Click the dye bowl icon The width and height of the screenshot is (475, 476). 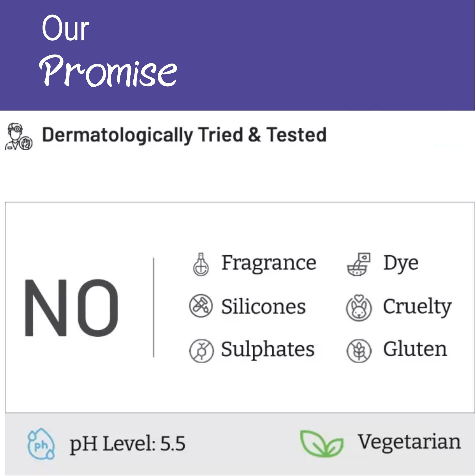[359, 264]
